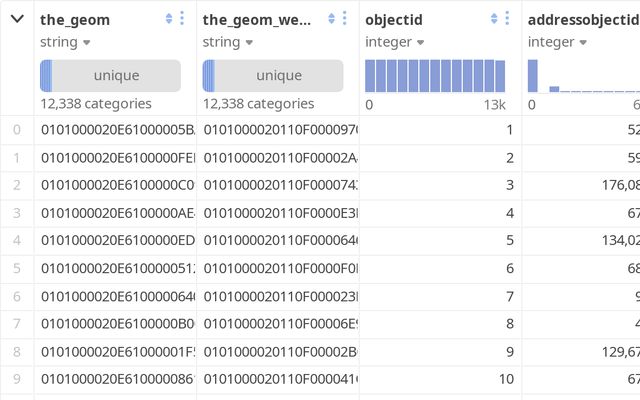Sort the the_geom_we... column
Image resolution: width=640 pixels, height=400 pixels.
point(332,18)
